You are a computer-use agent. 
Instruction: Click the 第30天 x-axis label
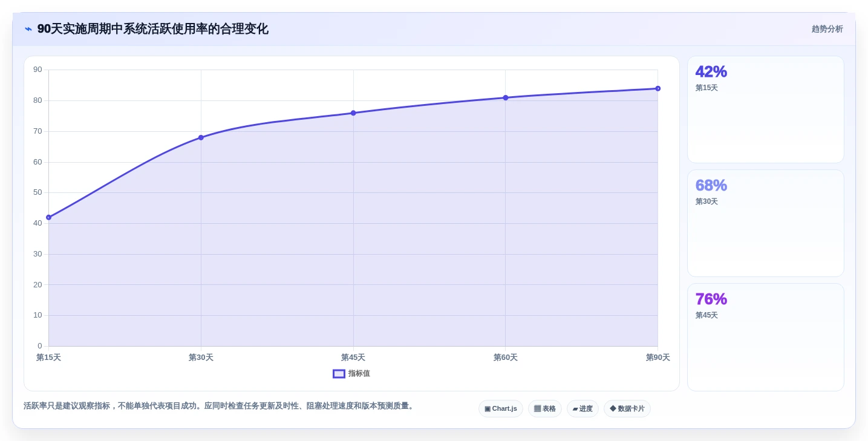201,358
